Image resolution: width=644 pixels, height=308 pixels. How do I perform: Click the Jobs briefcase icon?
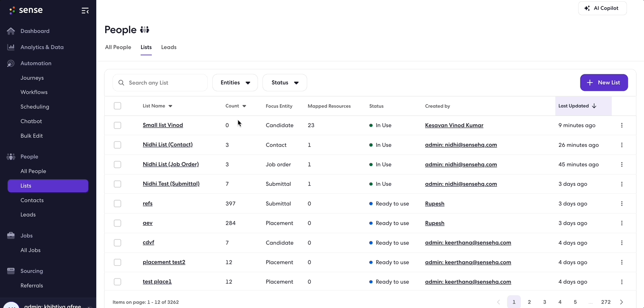[11, 235]
